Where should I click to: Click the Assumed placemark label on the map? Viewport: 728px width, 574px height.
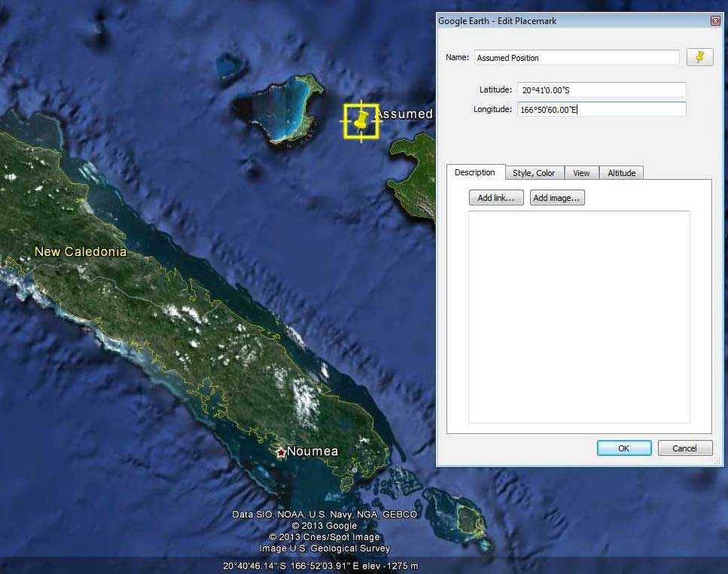pyautogui.click(x=404, y=114)
